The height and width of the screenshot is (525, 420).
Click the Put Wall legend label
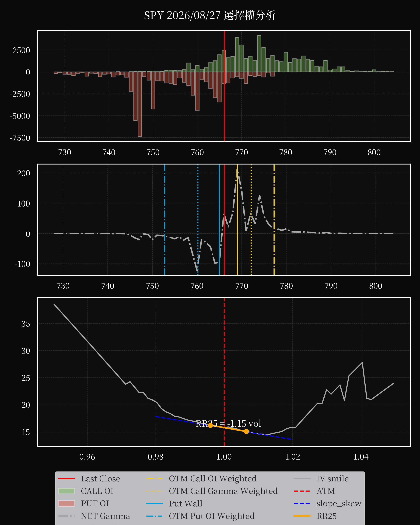186,503
